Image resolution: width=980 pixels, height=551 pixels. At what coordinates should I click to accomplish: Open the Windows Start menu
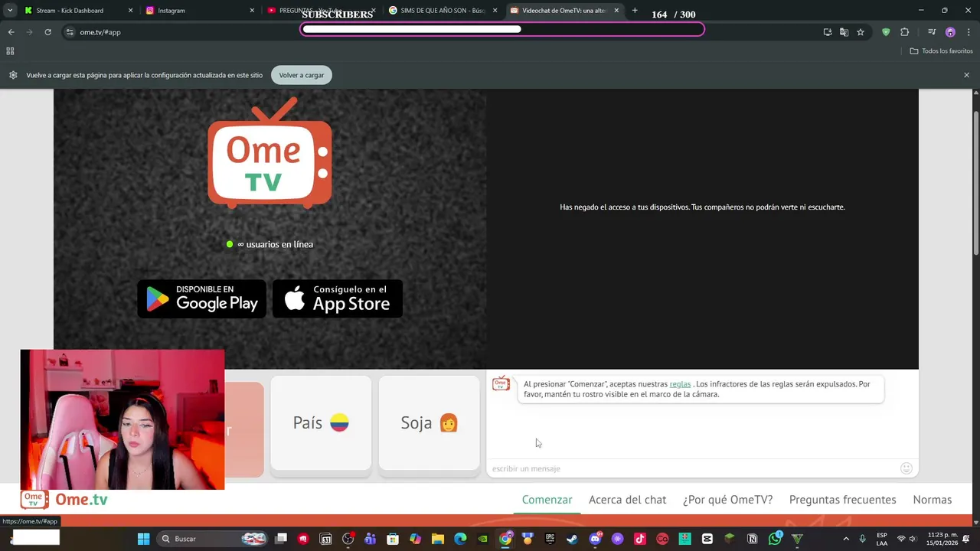pos(143,539)
